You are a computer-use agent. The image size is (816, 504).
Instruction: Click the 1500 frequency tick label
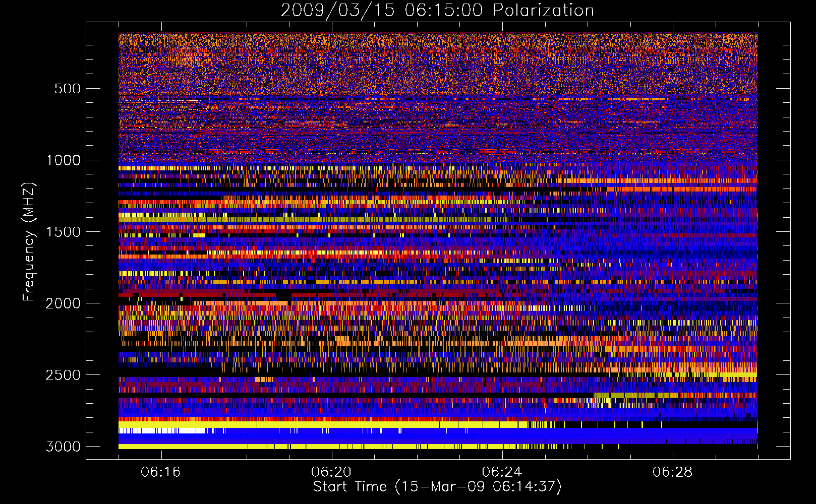[x=63, y=232]
